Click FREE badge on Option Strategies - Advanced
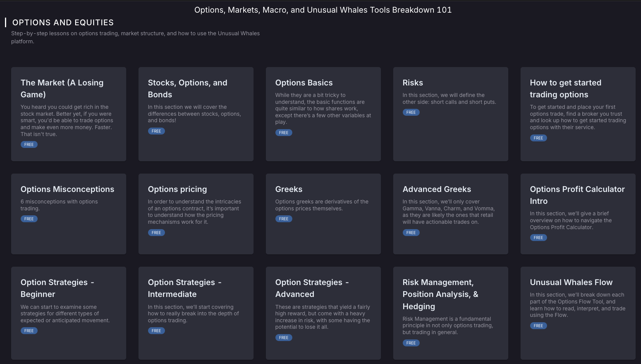This screenshot has width=641, height=364. pyautogui.click(x=284, y=338)
